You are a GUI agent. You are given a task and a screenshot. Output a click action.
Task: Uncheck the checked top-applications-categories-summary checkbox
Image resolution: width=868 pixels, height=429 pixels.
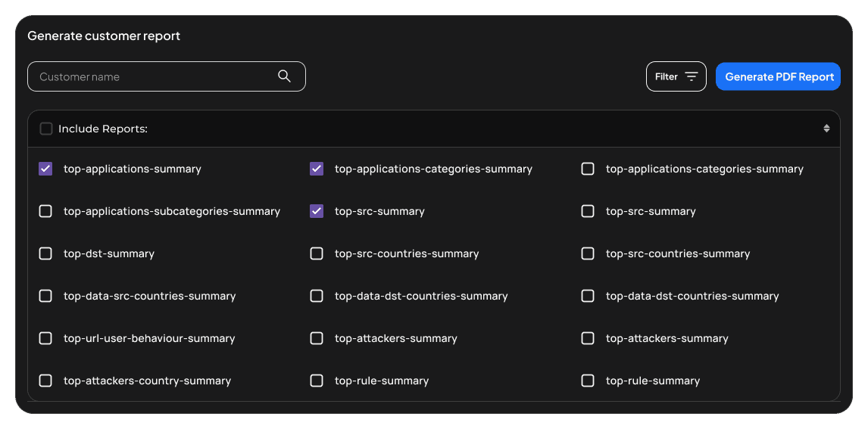tap(317, 169)
